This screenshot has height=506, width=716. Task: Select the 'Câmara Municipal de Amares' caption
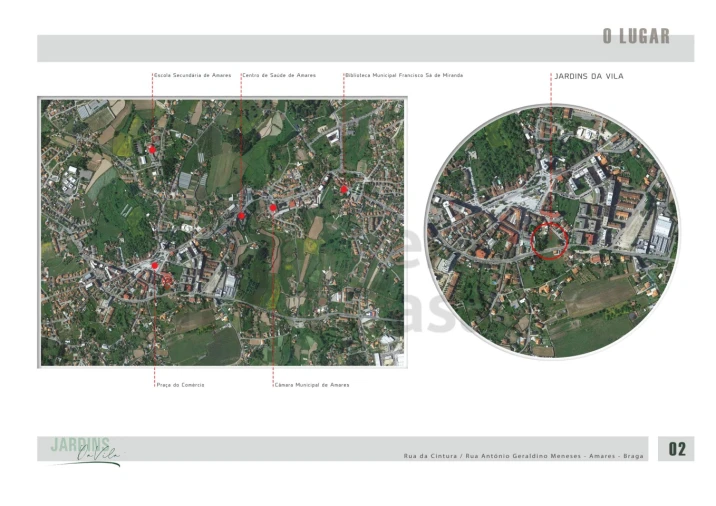tap(312, 384)
